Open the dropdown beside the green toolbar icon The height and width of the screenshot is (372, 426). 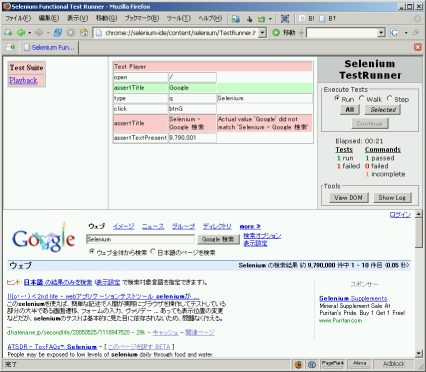(270, 19)
